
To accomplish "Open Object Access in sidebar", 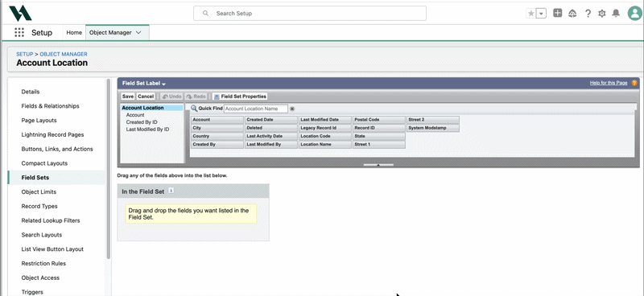I will (x=40, y=278).
